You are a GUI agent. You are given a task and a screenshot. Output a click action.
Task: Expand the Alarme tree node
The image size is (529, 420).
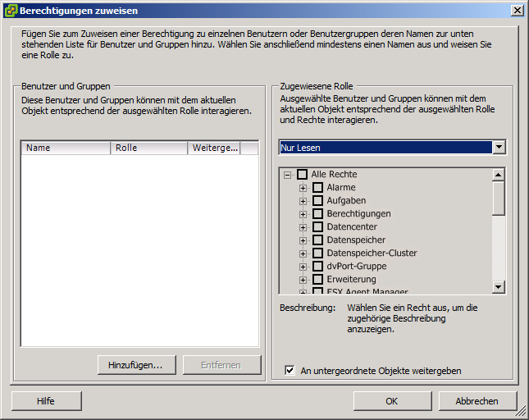pos(303,188)
